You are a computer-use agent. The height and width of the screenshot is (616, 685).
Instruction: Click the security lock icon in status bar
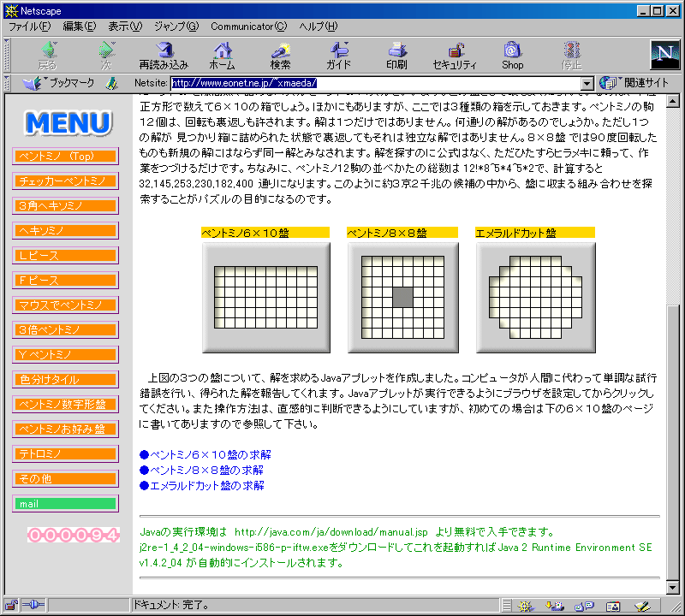11,605
